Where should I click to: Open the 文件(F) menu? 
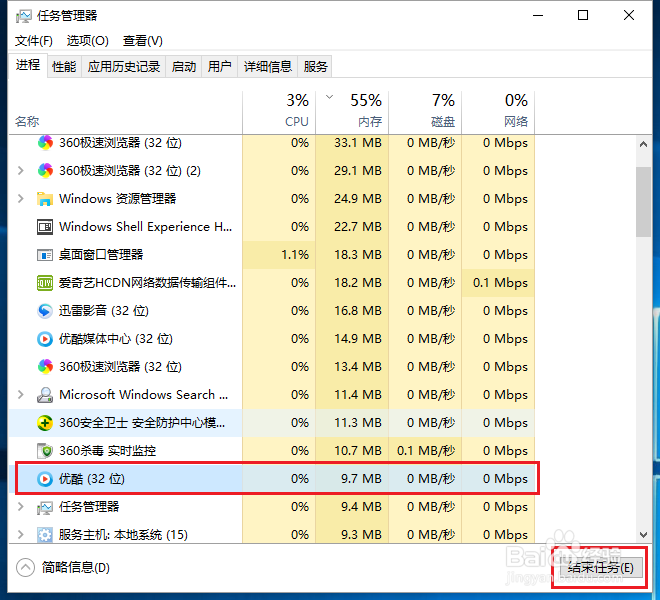34,41
